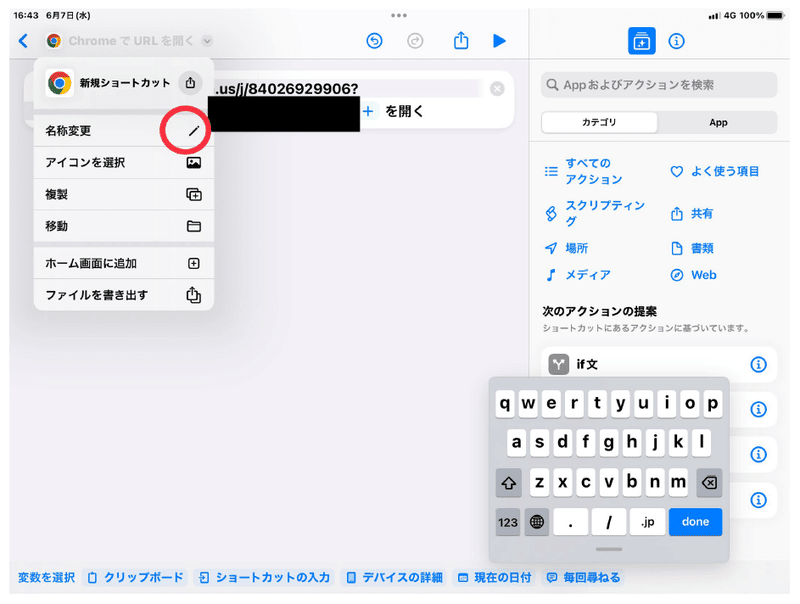This screenshot has height=604, width=800.
Task: Tap the URL text field with 84026929906
Action: point(347,89)
